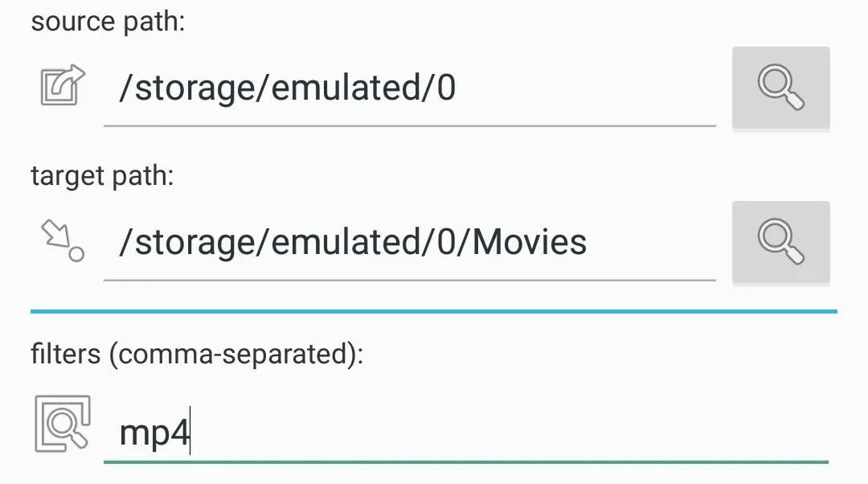
Task: Click the target path destination arrow icon
Action: [x=63, y=240]
